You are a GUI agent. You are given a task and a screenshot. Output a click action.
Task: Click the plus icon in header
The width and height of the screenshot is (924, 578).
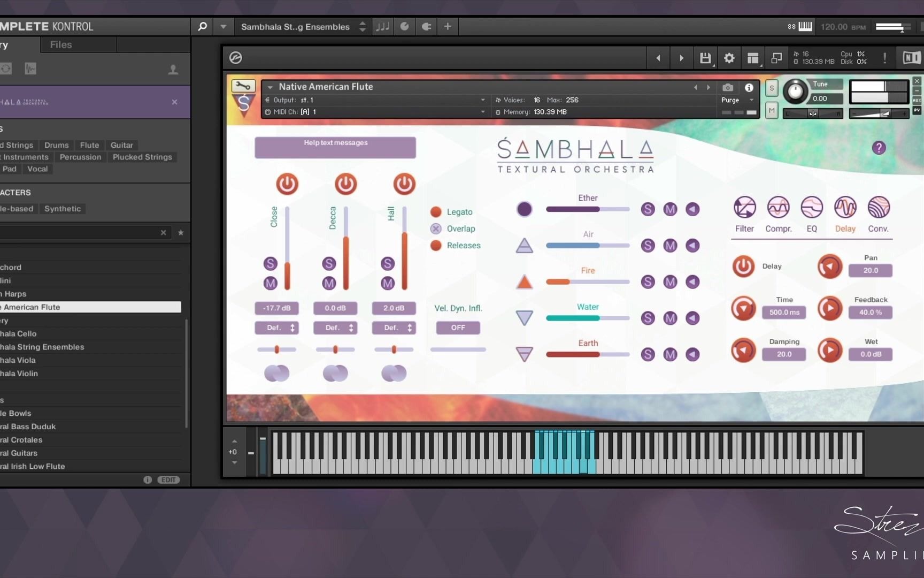448,26
